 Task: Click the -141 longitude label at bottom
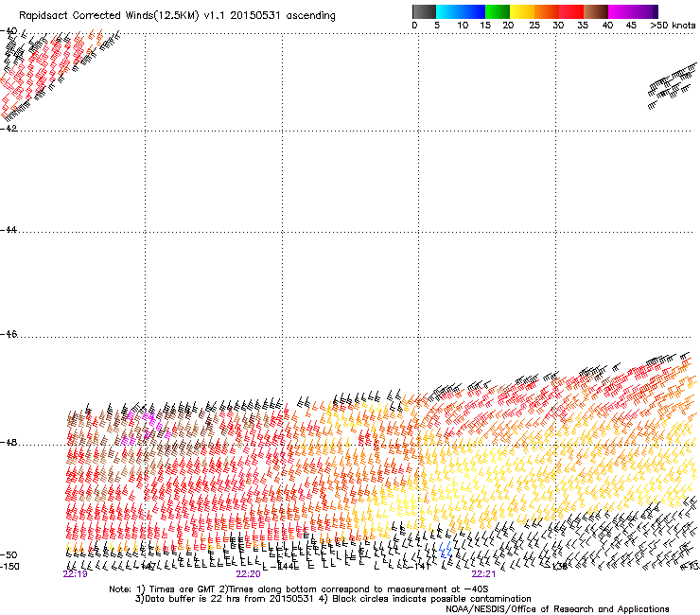[420, 567]
